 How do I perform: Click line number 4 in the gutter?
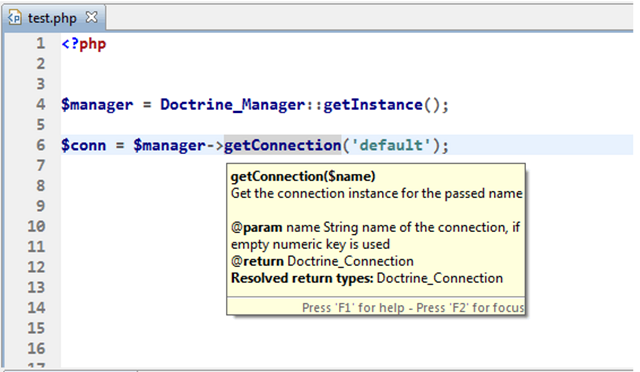tap(40, 104)
